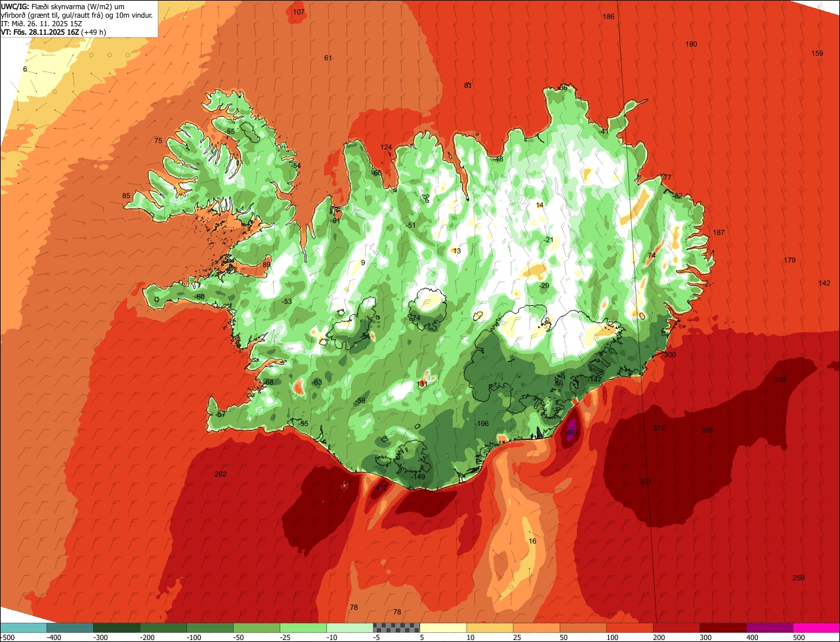Select the 259 value in the bottom-right sea
Image resolution: width=840 pixels, height=642 pixels.
pyautogui.click(x=799, y=578)
